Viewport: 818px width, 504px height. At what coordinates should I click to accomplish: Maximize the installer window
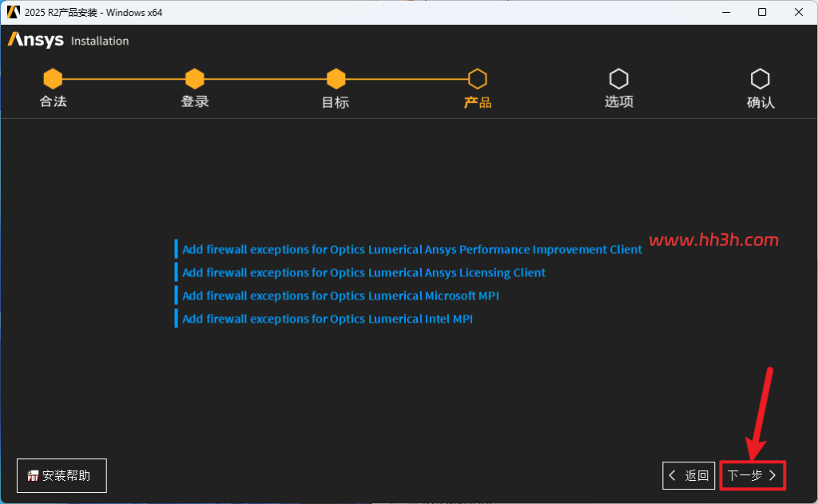[x=762, y=12]
